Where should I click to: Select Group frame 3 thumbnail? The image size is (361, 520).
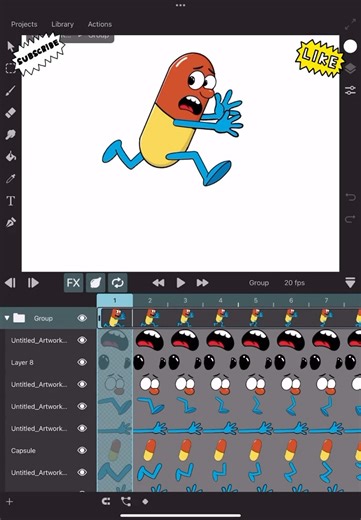[x=185, y=318]
